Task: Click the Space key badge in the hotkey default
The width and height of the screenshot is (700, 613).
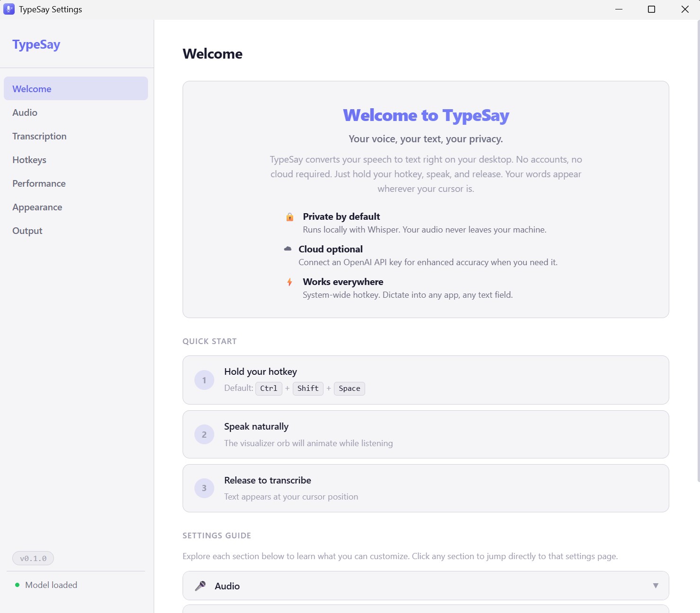Action: pos(349,388)
